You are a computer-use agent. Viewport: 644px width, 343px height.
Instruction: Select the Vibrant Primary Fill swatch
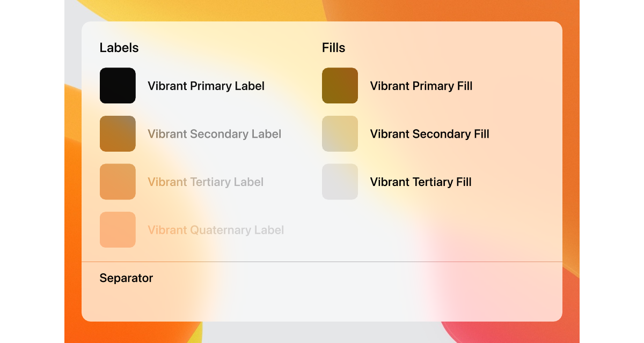coord(340,86)
